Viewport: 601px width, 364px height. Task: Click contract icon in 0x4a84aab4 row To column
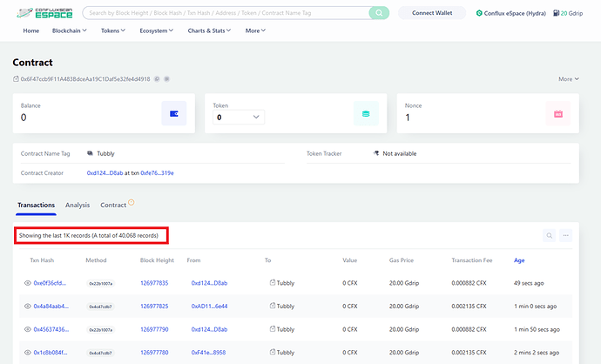pos(273,306)
